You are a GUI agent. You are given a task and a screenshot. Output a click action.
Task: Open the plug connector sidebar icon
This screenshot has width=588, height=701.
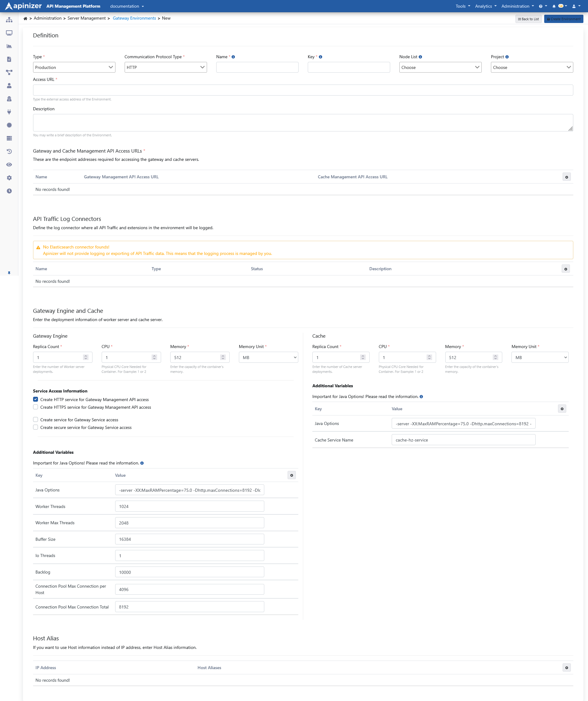(9, 112)
